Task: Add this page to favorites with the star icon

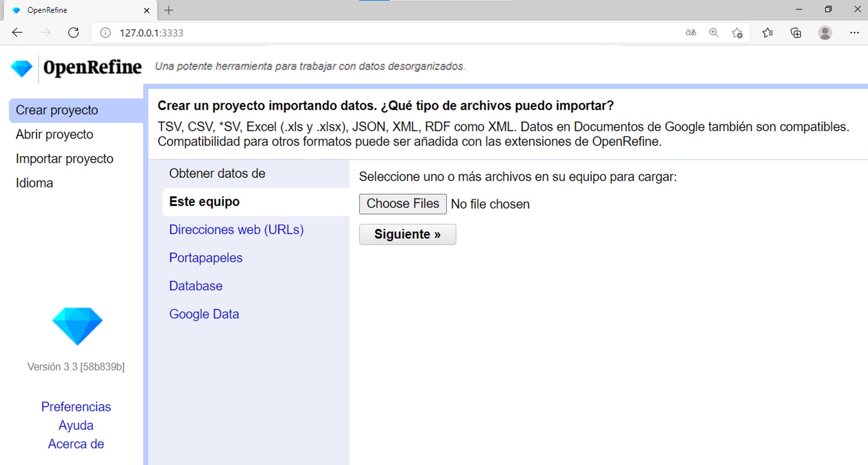Action: click(737, 33)
